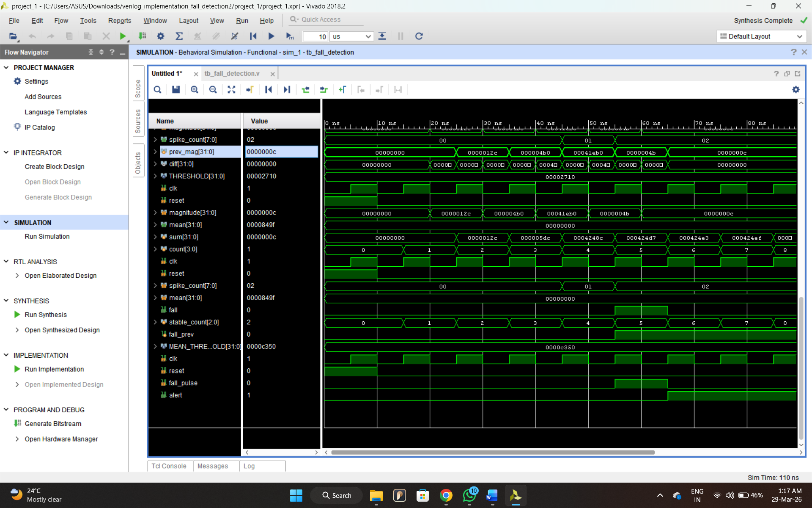The width and height of the screenshot is (812, 508).
Task: Click the Add Marker icon in the waveform toolbar
Action: click(342, 90)
